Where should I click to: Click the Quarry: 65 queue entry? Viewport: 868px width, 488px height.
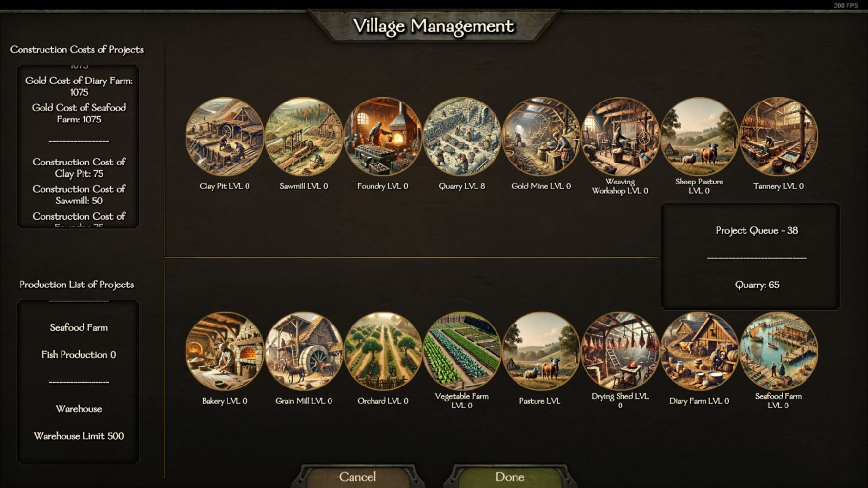pos(757,285)
